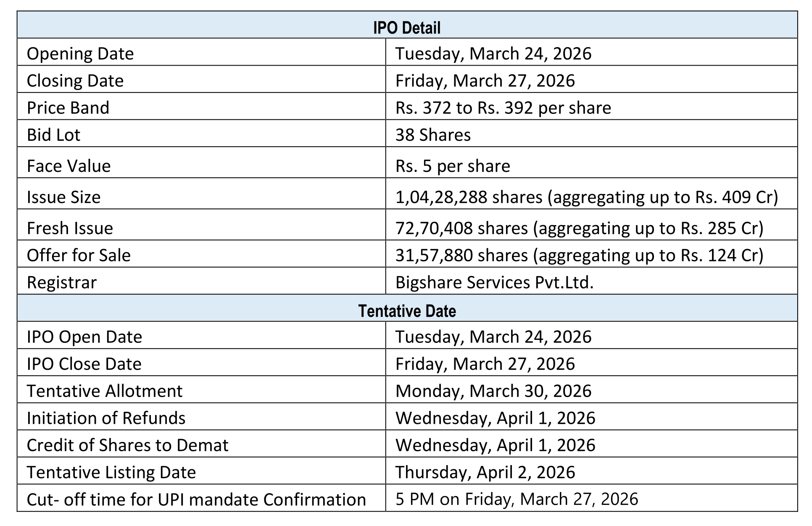Click the Bid Lot label cell

pyautogui.click(x=53, y=135)
